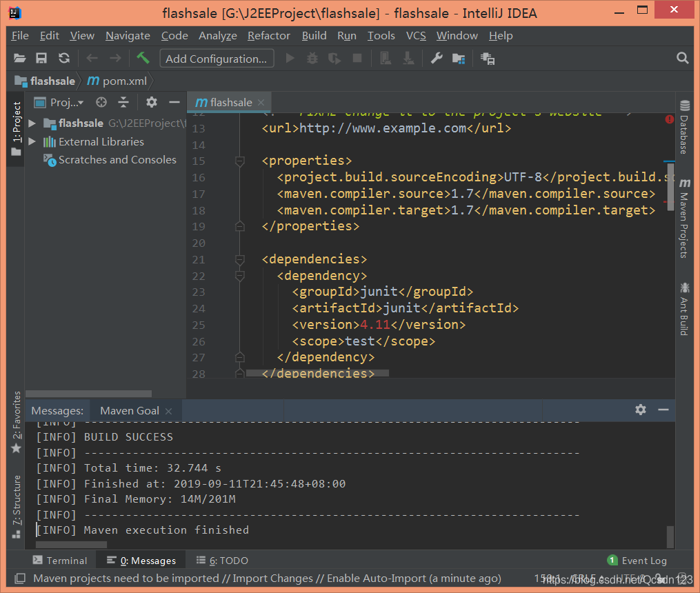The width and height of the screenshot is (700, 593).
Task: Open the Build menu
Action: [x=314, y=36]
